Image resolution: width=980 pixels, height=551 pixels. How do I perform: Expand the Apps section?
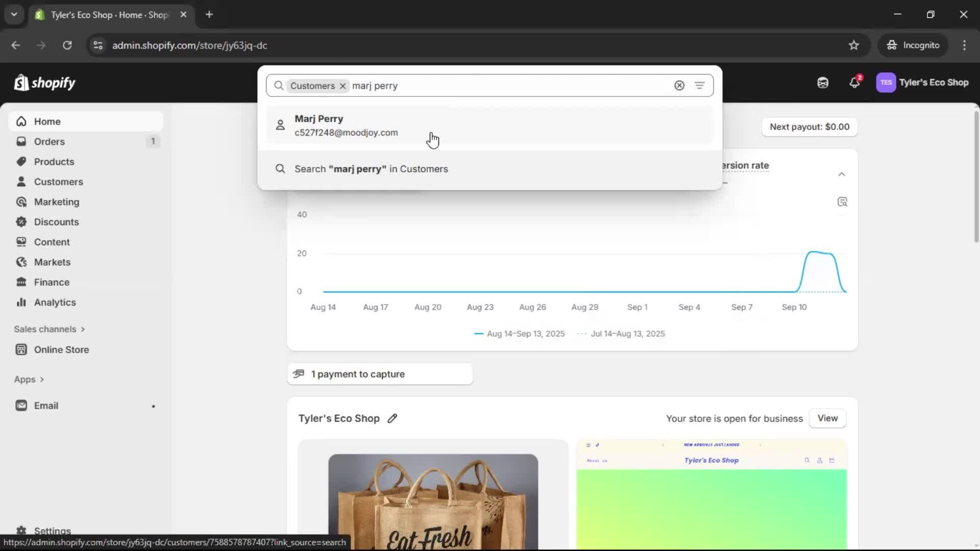click(29, 380)
